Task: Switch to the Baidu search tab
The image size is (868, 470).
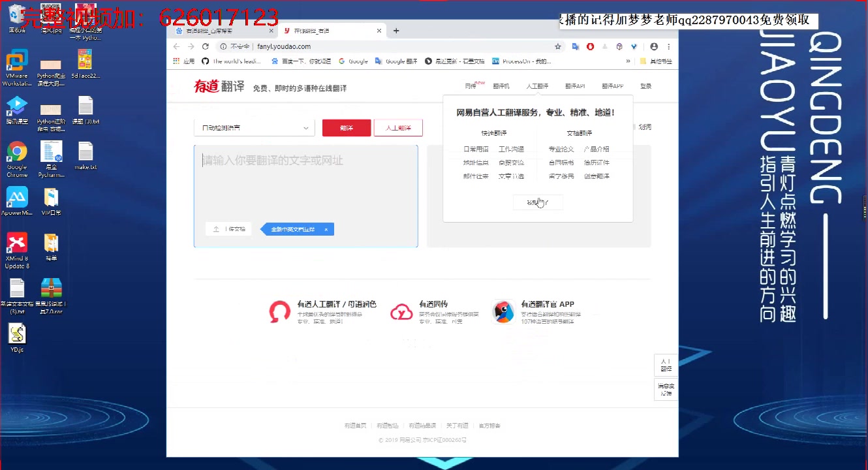Action: click(x=223, y=31)
